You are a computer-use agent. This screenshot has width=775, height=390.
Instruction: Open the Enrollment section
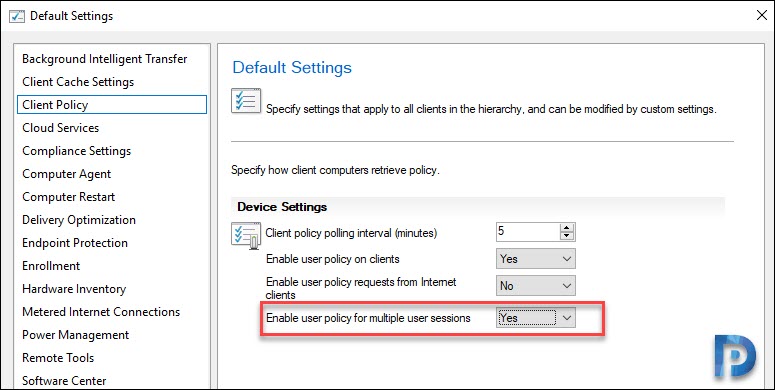tap(51, 266)
